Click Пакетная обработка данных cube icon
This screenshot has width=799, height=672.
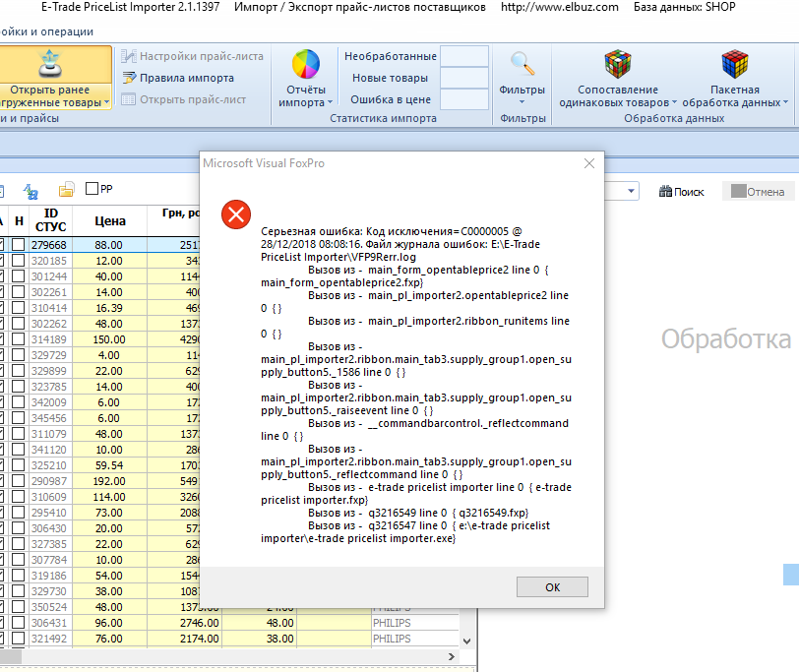pyautogui.click(x=735, y=64)
